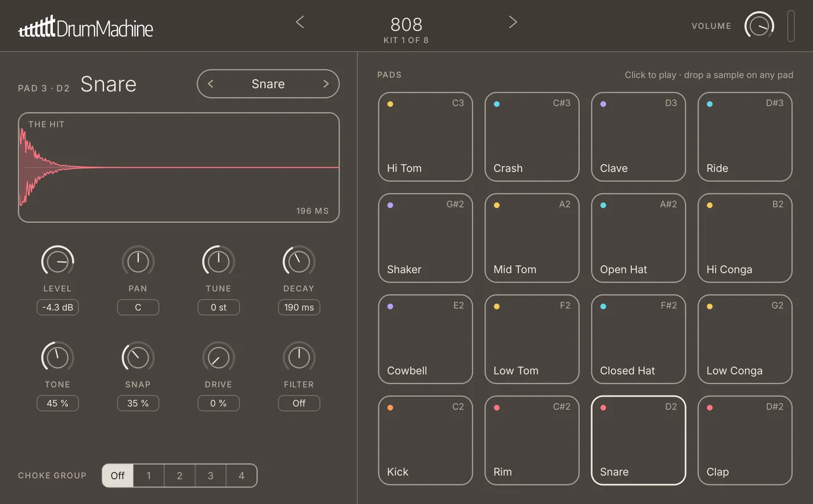Click the 0 st tune value
Screen dimensions: 813x504
pyautogui.click(x=218, y=307)
